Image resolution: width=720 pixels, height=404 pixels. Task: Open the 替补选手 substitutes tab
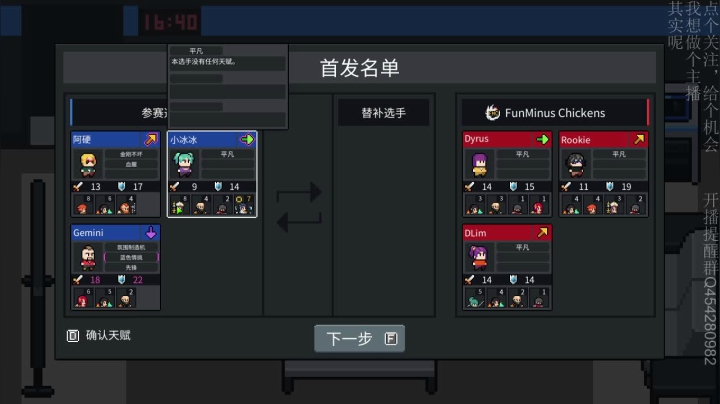point(383,112)
